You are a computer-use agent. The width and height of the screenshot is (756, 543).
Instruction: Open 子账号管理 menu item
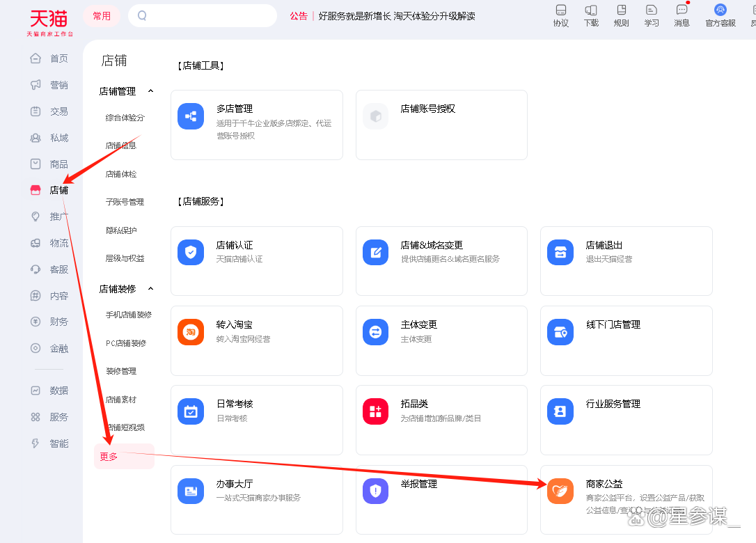point(125,202)
